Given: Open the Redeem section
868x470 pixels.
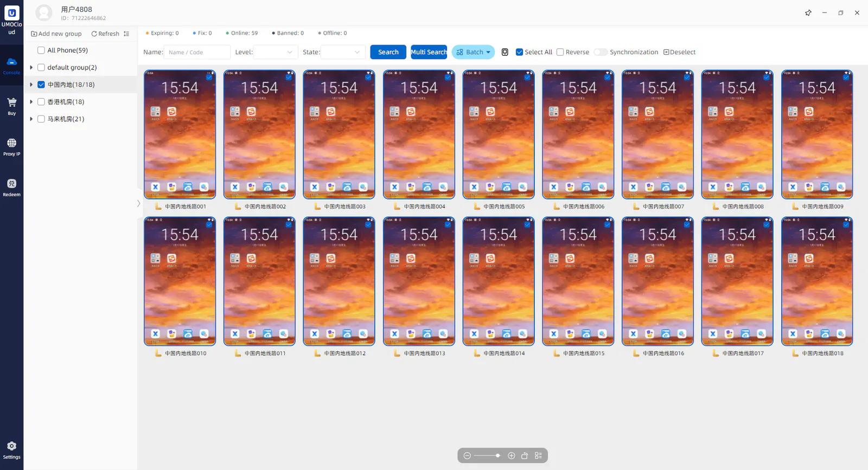Looking at the screenshot, I should tap(11, 187).
